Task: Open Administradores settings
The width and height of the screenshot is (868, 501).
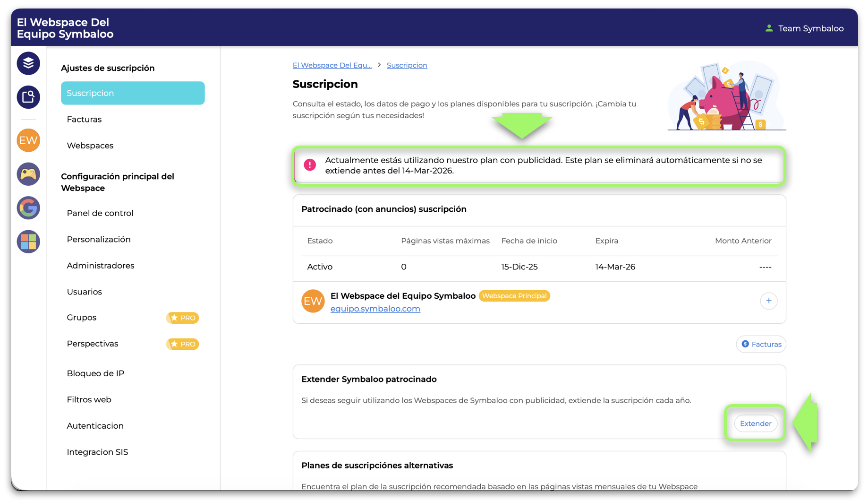Action: click(x=101, y=266)
